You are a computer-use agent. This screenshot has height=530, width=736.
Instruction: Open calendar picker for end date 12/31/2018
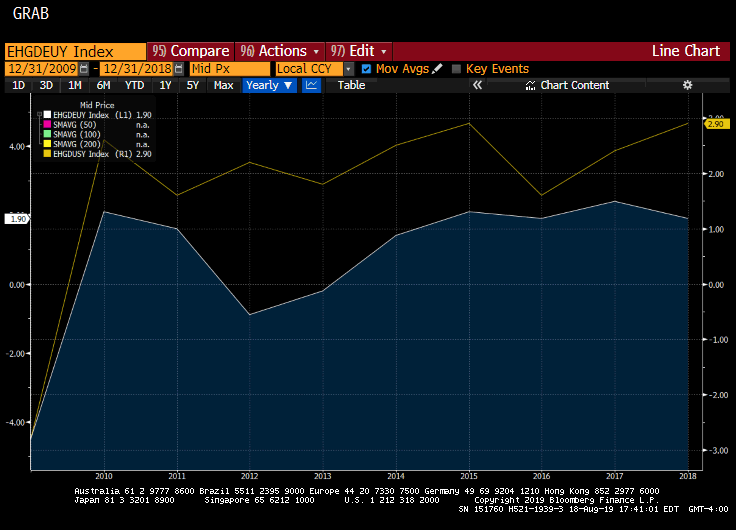coord(178,69)
